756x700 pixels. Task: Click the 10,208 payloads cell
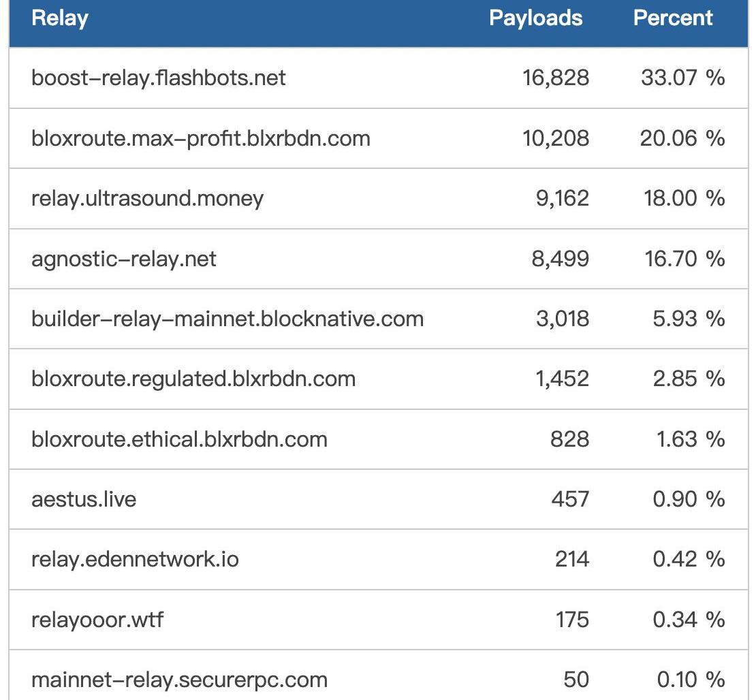(x=556, y=138)
